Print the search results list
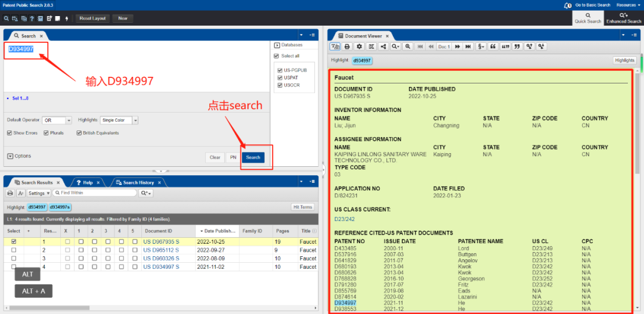 pos(10,193)
